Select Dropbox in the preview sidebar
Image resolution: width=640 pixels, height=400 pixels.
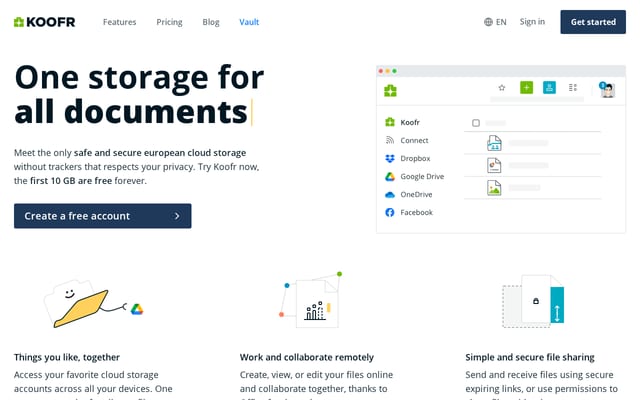tap(415, 158)
